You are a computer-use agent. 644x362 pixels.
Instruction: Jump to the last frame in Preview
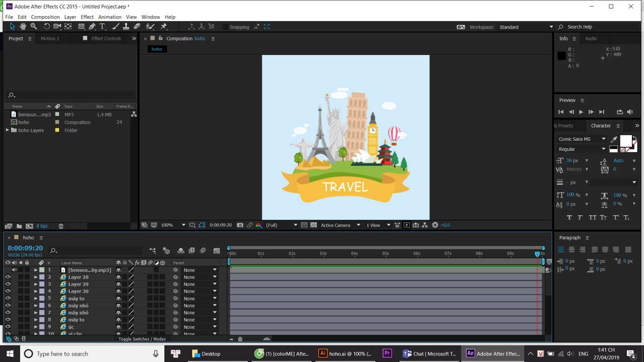coord(602,112)
